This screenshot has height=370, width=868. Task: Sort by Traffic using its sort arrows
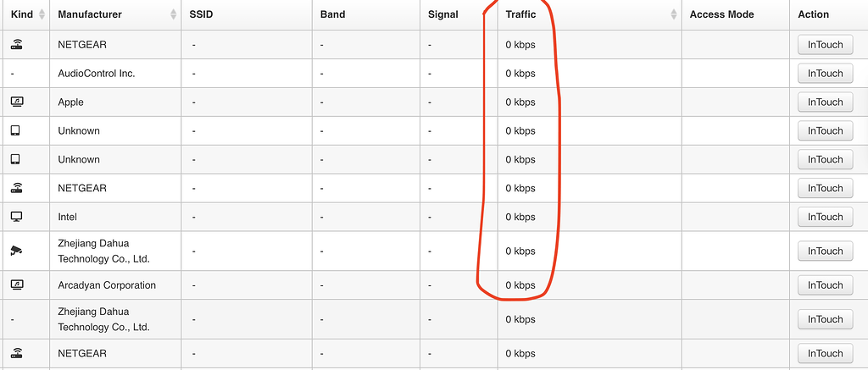point(674,14)
